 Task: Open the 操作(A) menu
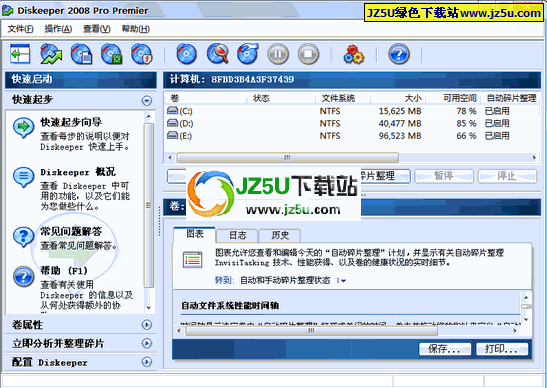pyautogui.click(x=58, y=29)
